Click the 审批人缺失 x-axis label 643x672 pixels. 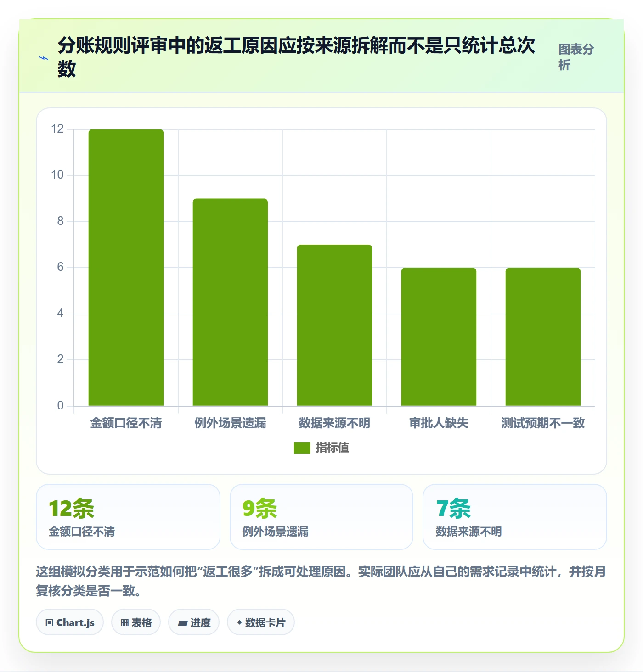439,423
